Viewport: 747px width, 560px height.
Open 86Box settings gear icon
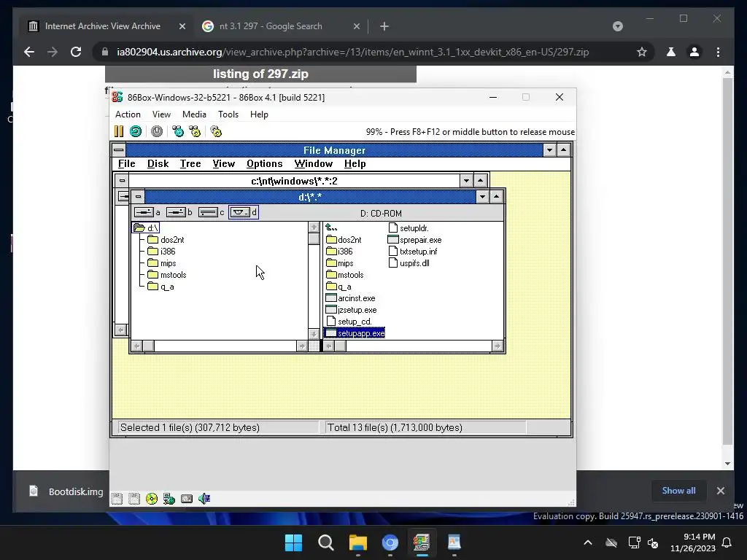click(x=216, y=131)
